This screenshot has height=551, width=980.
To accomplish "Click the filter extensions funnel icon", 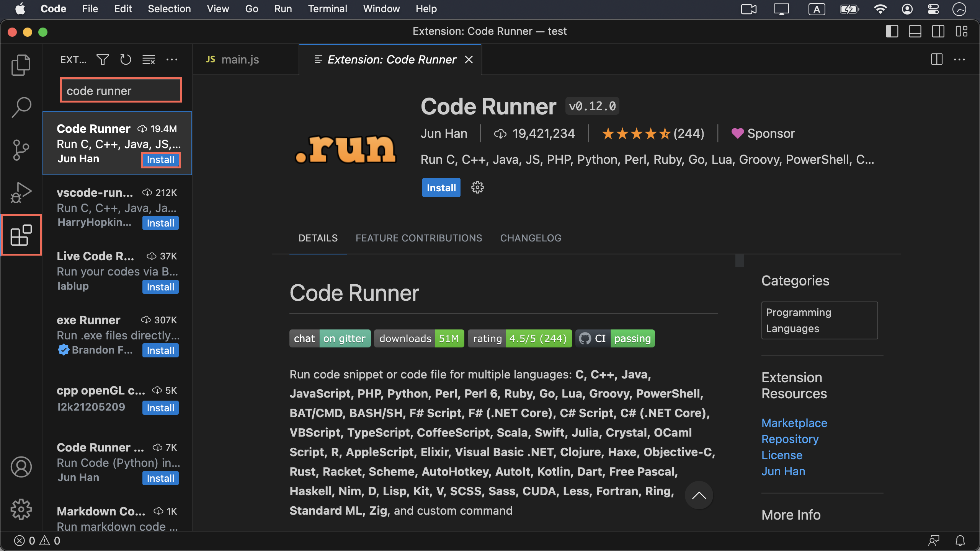I will point(103,60).
